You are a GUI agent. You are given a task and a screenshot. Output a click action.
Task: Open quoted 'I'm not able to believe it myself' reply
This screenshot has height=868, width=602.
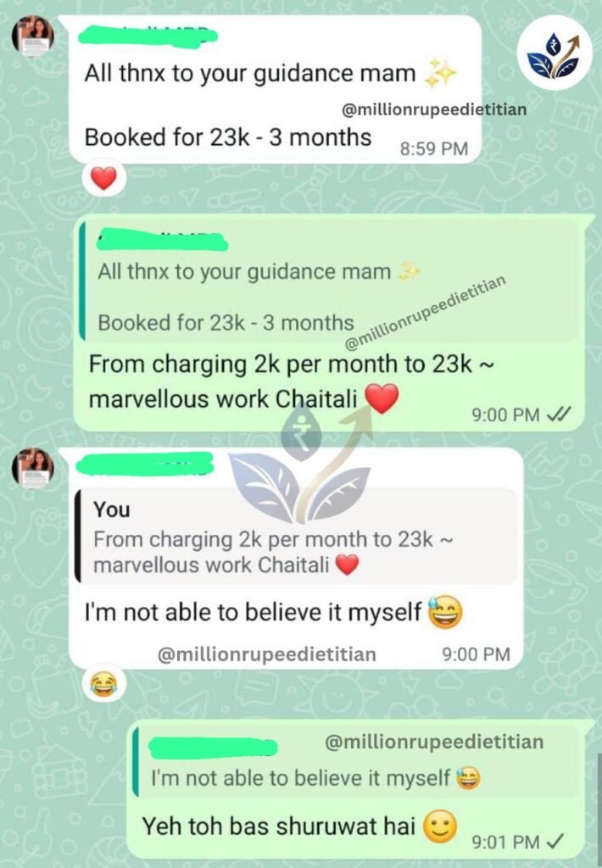[355, 762]
